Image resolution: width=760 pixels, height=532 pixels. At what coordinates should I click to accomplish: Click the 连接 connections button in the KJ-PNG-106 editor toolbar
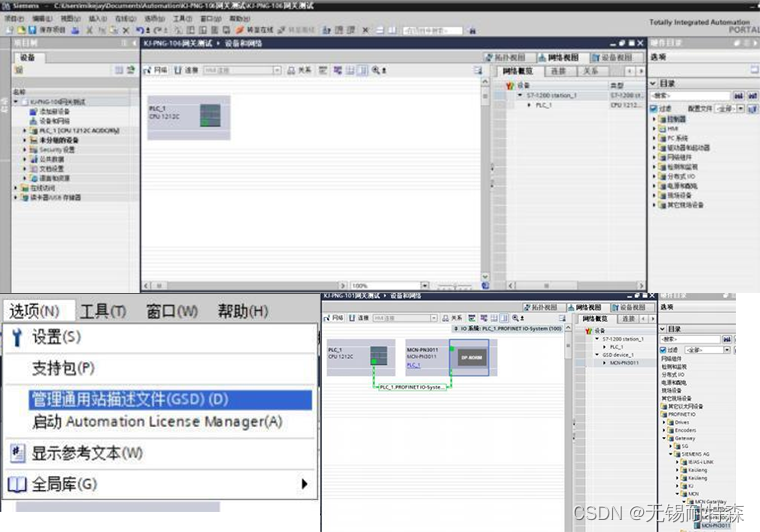tap(186, 70)
